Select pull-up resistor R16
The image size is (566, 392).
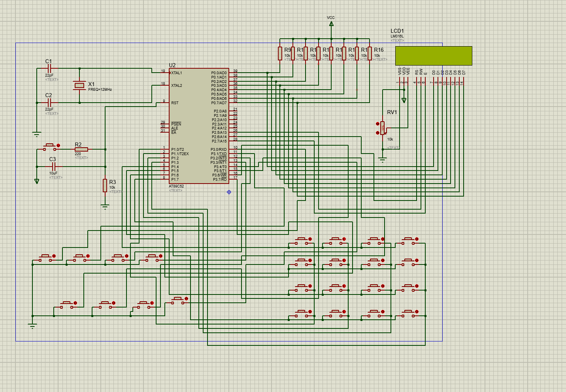(370, 53)
